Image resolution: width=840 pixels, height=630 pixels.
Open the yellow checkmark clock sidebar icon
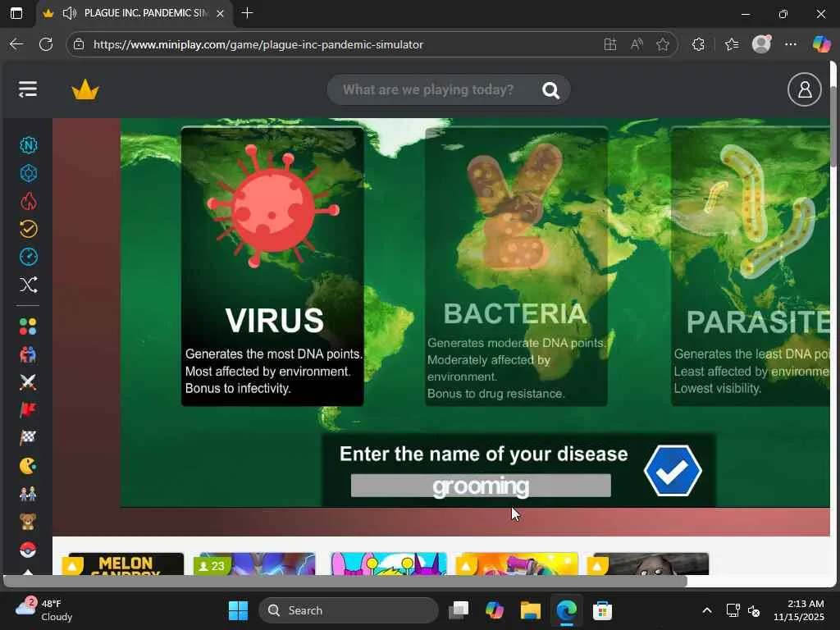pos(29,229)
